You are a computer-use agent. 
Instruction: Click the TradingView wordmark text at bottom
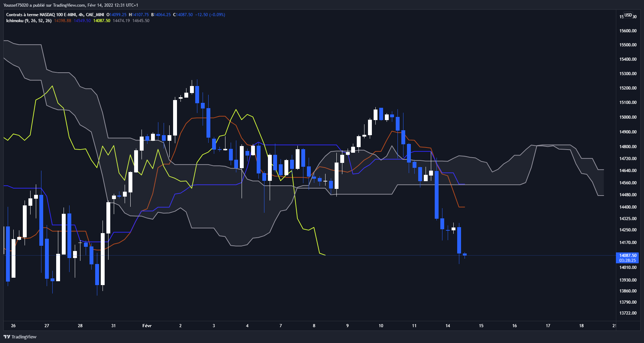tap(24, 337)
